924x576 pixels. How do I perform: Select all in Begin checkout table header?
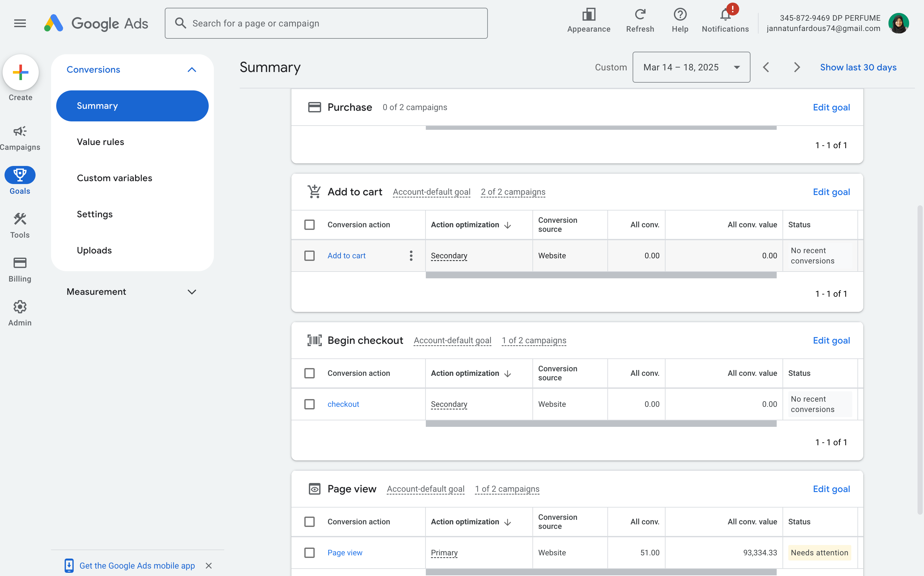point(310,373)
